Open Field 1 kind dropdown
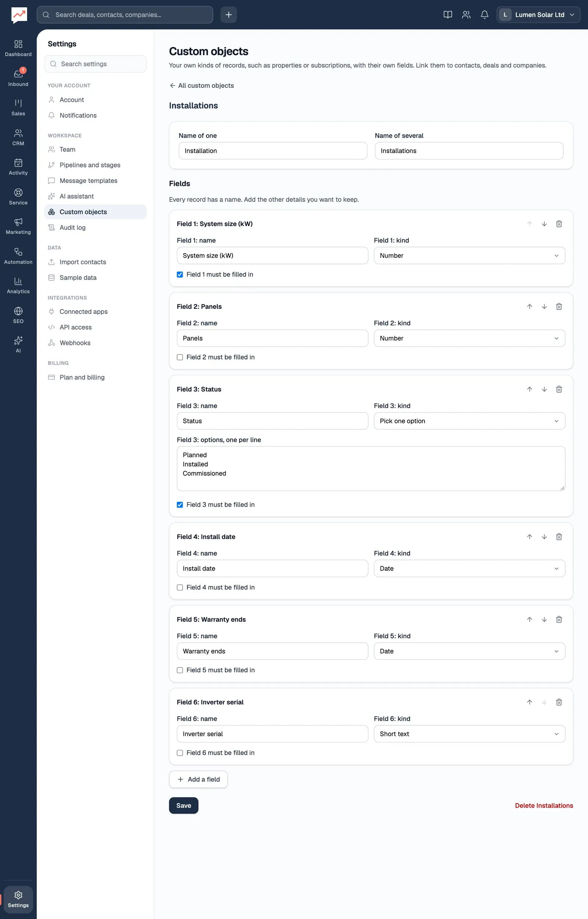 coord(469,255)
